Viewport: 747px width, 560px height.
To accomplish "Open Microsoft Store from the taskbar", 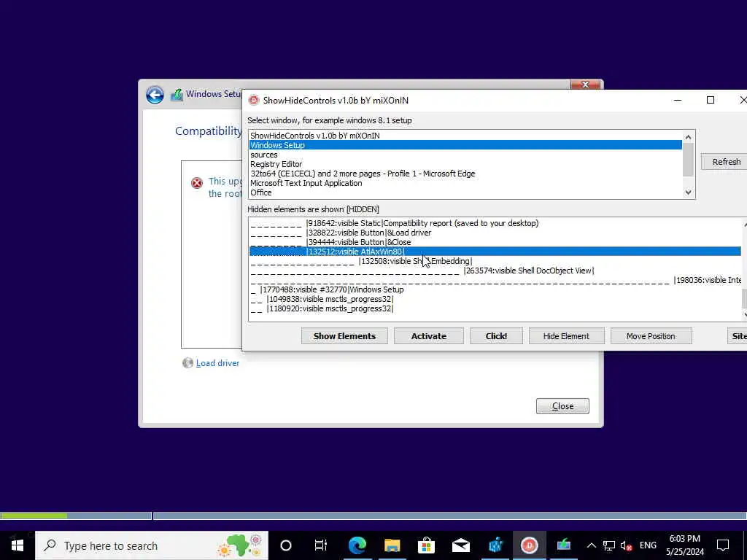I will [426, 545].
